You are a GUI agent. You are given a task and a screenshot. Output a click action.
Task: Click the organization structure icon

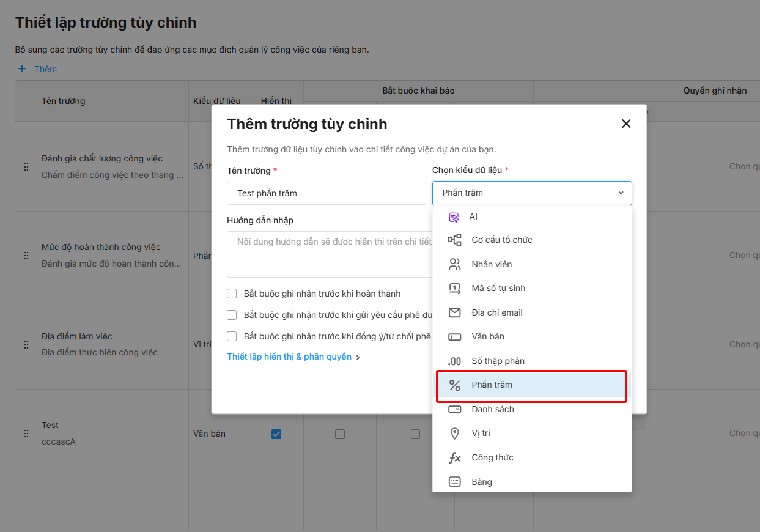coord(454,240)
